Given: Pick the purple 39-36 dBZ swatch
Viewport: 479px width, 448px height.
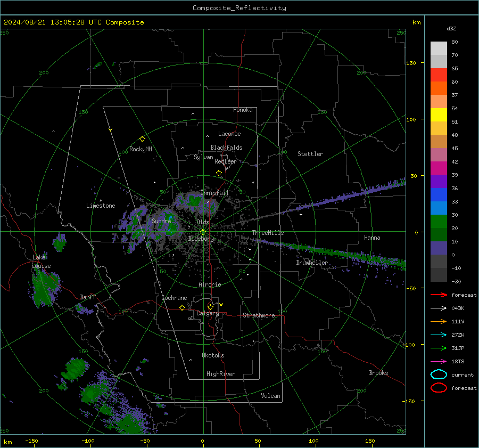Looking at the screenshot, I should point(439,182).
